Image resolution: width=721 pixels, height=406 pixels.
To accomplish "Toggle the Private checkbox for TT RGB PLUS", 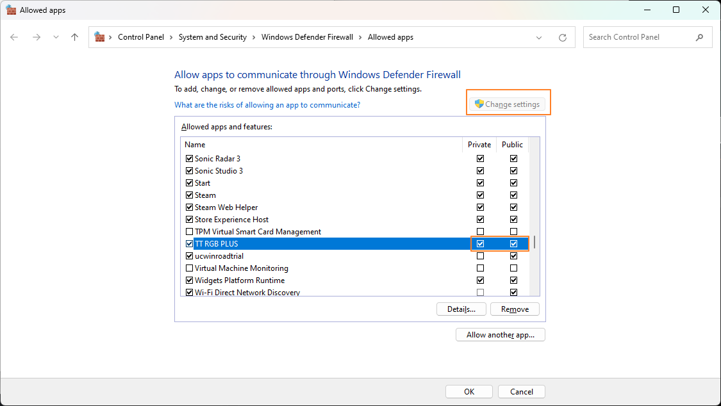I will tap(480, 244).
